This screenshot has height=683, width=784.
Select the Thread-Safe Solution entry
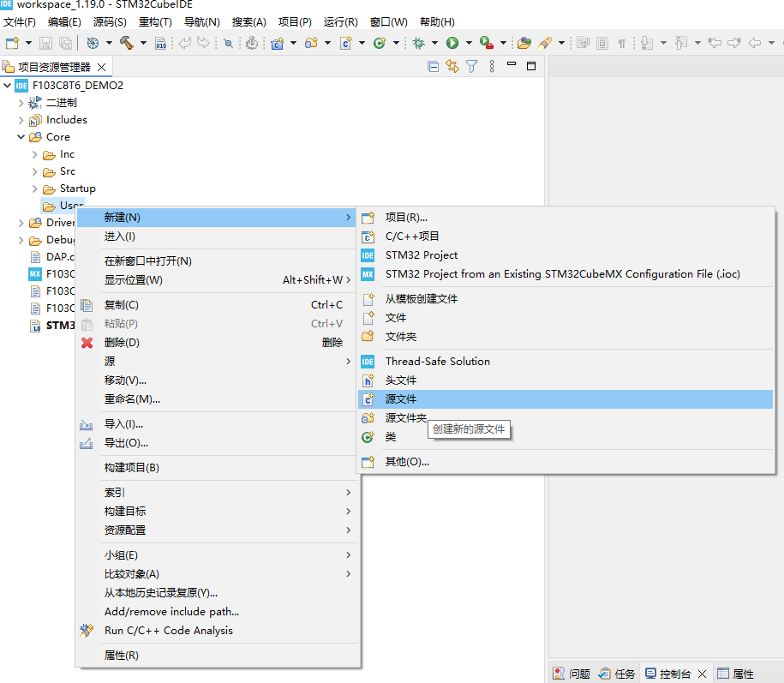point(566,362)
